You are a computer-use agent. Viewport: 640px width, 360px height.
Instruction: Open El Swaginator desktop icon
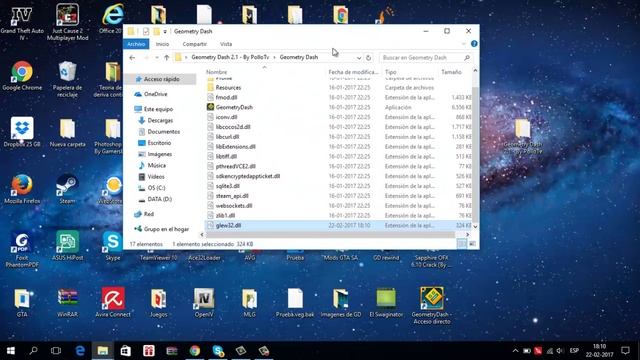click(386, 303)
